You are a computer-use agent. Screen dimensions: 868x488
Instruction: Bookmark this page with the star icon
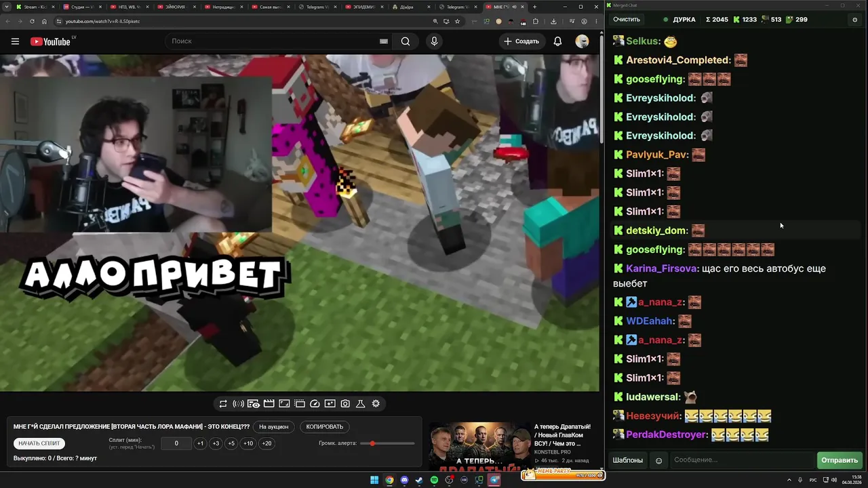coord(458,21)
